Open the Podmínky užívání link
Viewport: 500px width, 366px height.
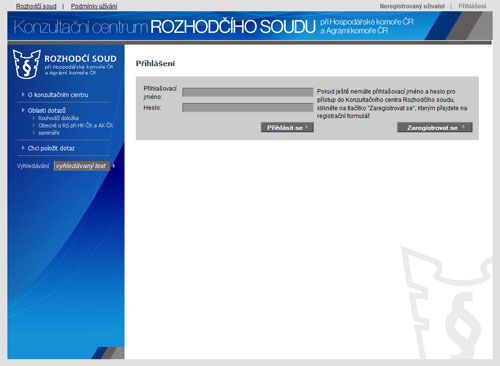coord(94,6)
